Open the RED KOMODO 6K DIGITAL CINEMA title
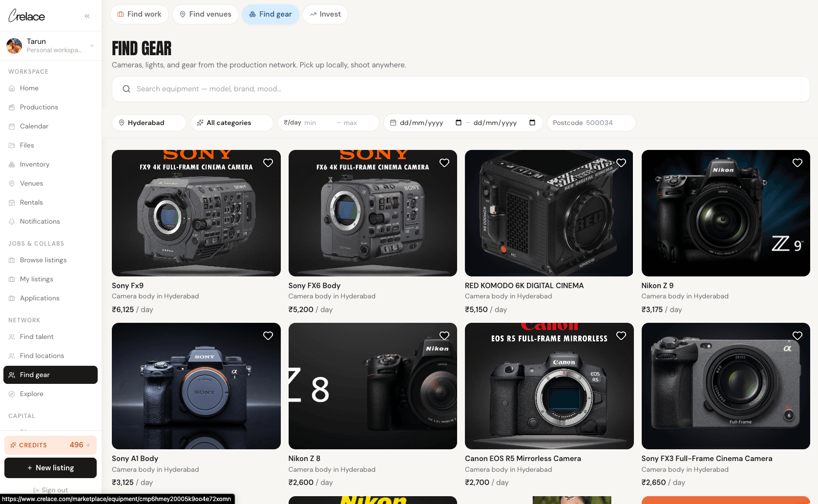The width and height of the screenshot is (818, 504). coord(524,286)
